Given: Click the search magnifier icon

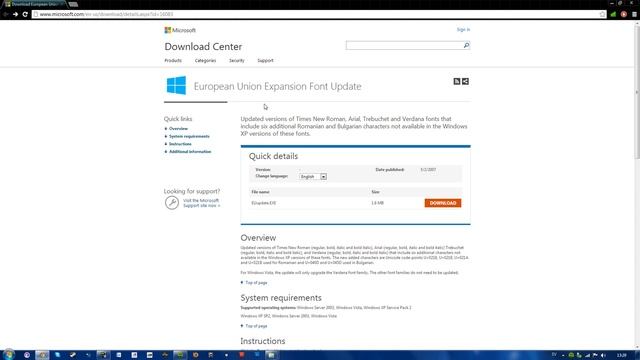Looking at the screenshot, I should (x=466, y=45).
